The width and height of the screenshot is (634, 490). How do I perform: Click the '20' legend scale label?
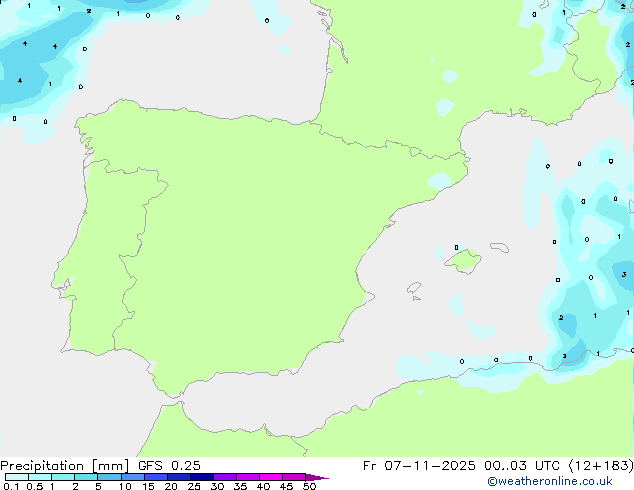tap(171, 486)
